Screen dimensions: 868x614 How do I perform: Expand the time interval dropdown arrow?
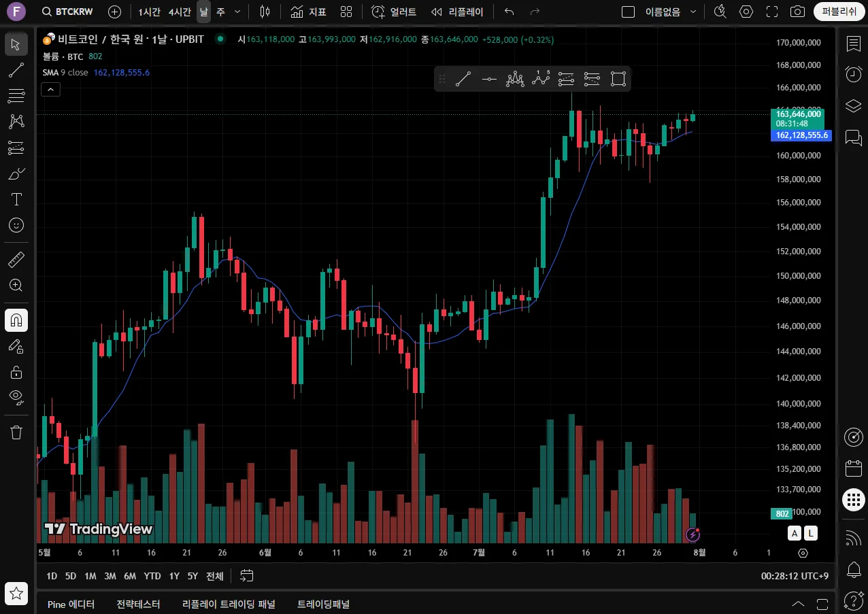[x=237, y=12]
